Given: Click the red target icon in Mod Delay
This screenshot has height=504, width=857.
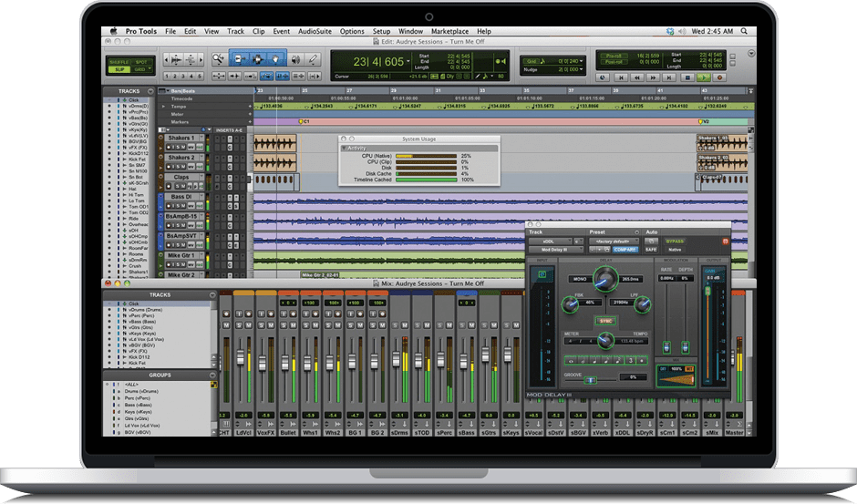Looking at the screenshot, I should [x=726, y=242].
